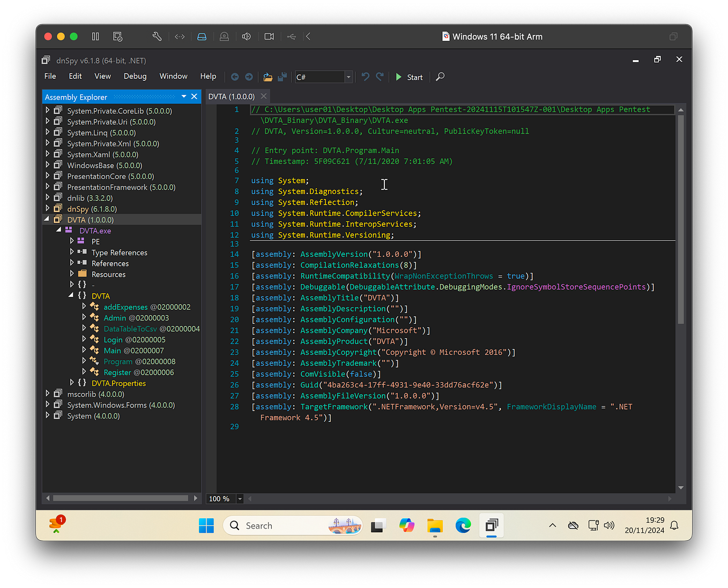Click the purple PE node icon
728x588 pixels.
coord(83,241)
